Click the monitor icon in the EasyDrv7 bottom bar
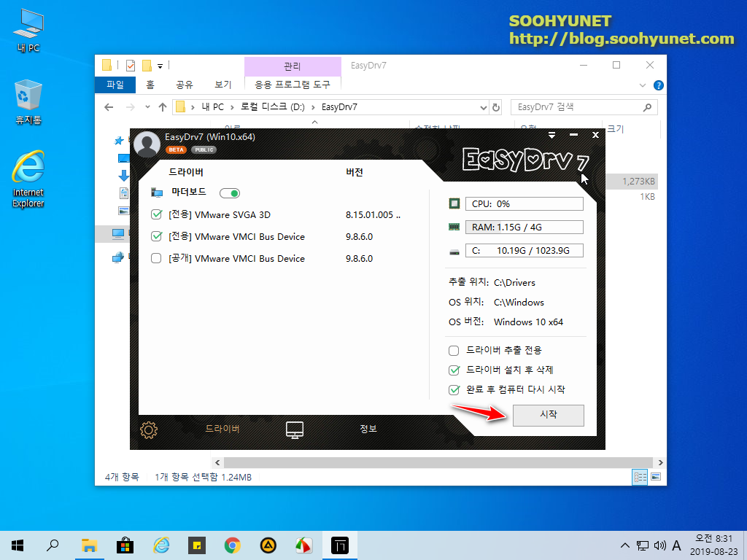747x560 pixels. (x=295, y=429)
